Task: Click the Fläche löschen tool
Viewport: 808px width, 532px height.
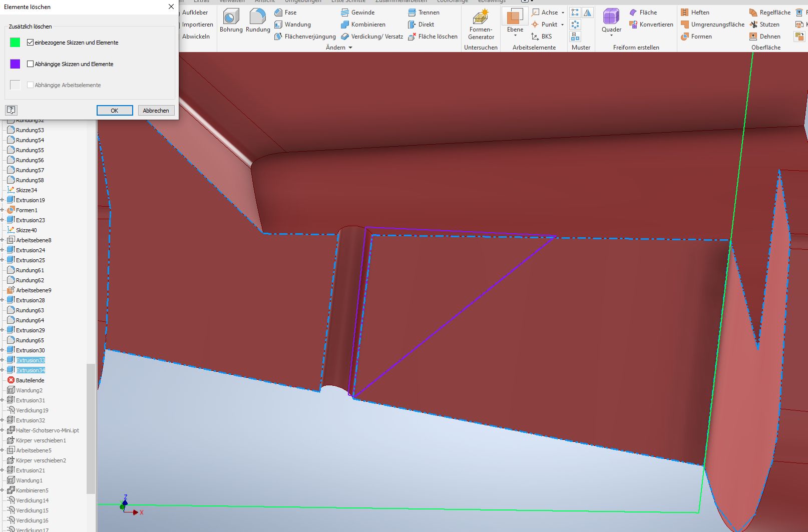Action: (433, 37)
